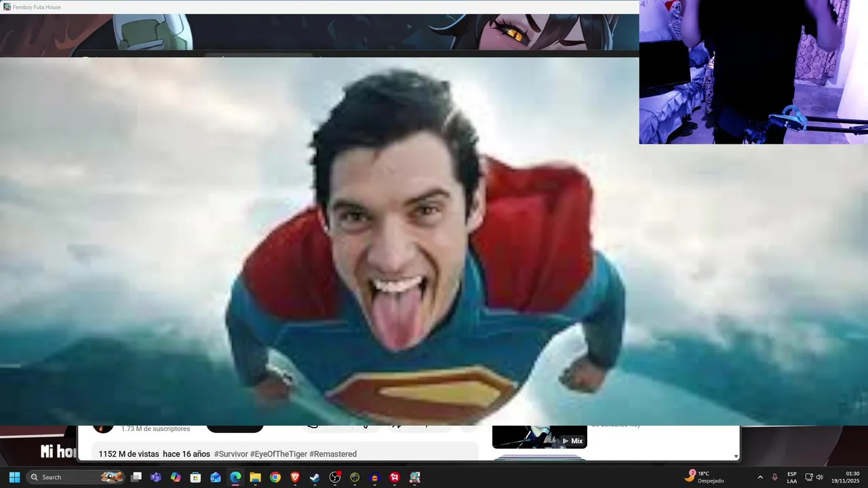This screenshot has width=868, height=488.
Task: Open the blue-and-yellow taskbar app next to it
Action: pyautogui.click(x=374, y=477)
